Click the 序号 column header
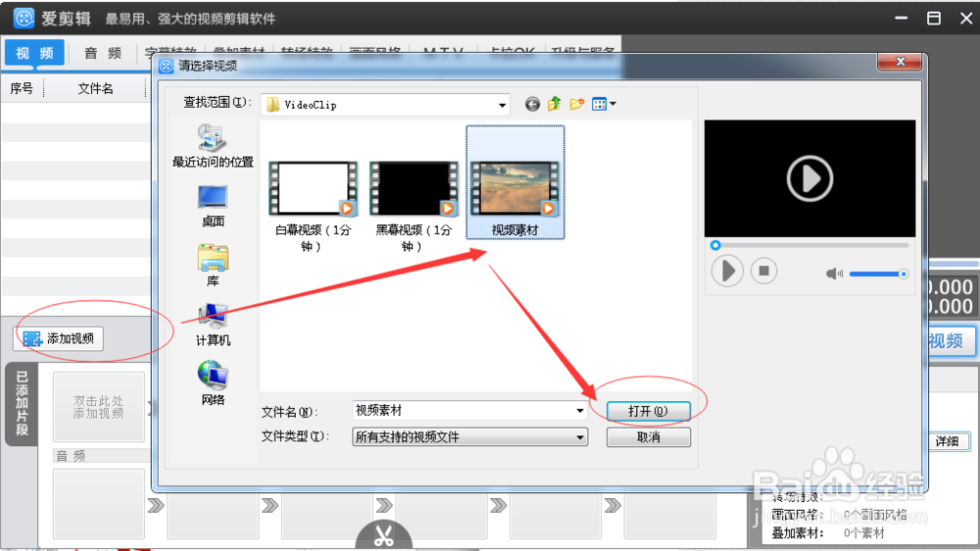This screenshot has height=551, width=980. tap(22, 89)
